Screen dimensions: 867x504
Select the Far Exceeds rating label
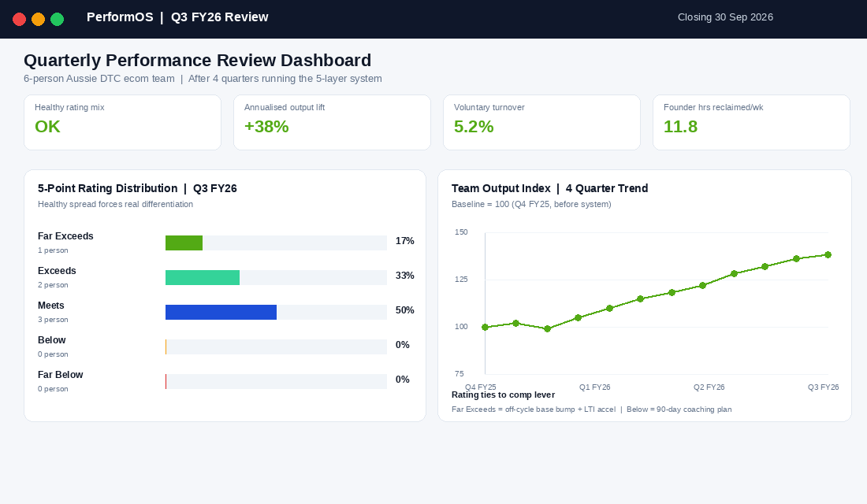65,236
